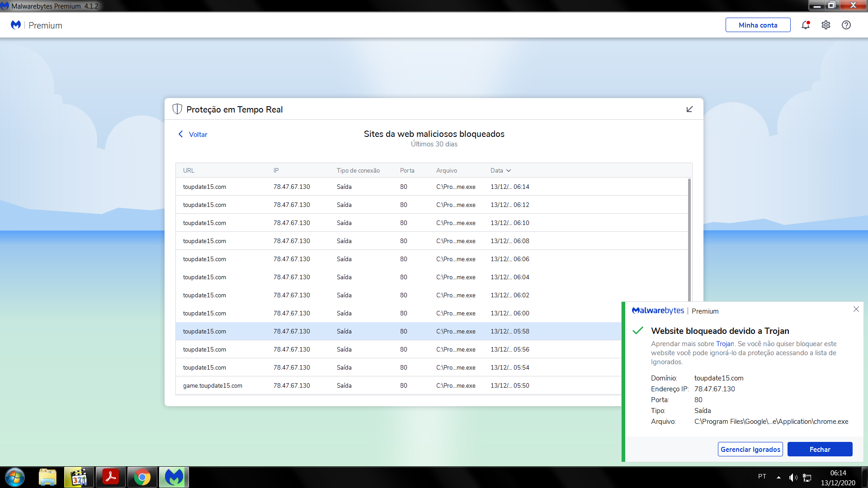Click the volume icon in system tray
Image resolution: width=868 pixels, height=488 pixels.
tap(793, 477)
